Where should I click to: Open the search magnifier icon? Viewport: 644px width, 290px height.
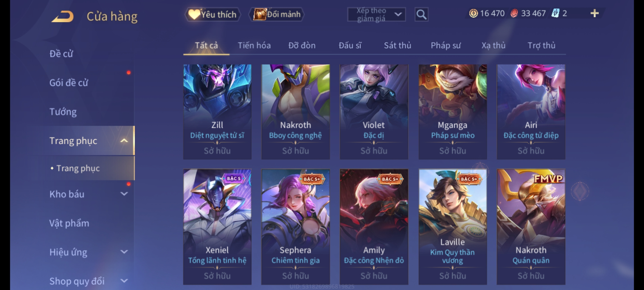point(421,15)
